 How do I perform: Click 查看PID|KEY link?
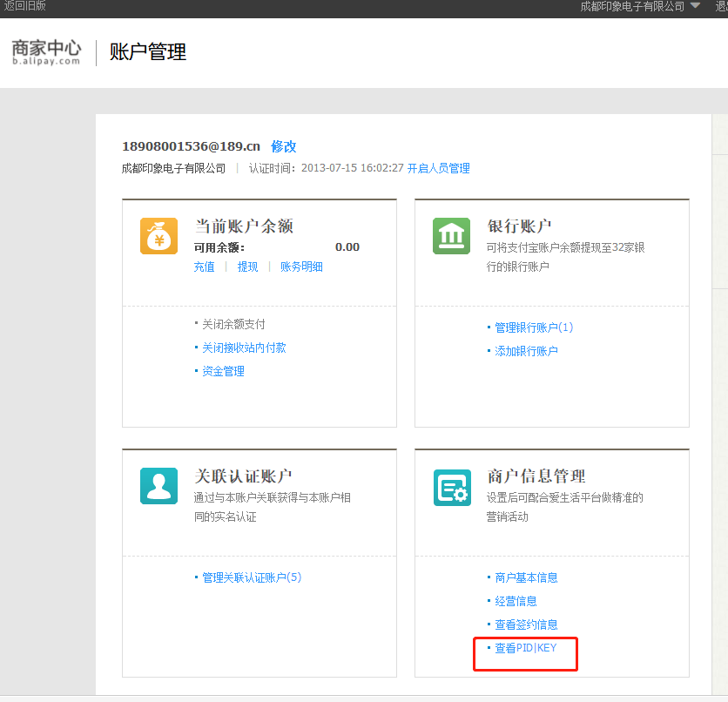[x=525, y=648]
